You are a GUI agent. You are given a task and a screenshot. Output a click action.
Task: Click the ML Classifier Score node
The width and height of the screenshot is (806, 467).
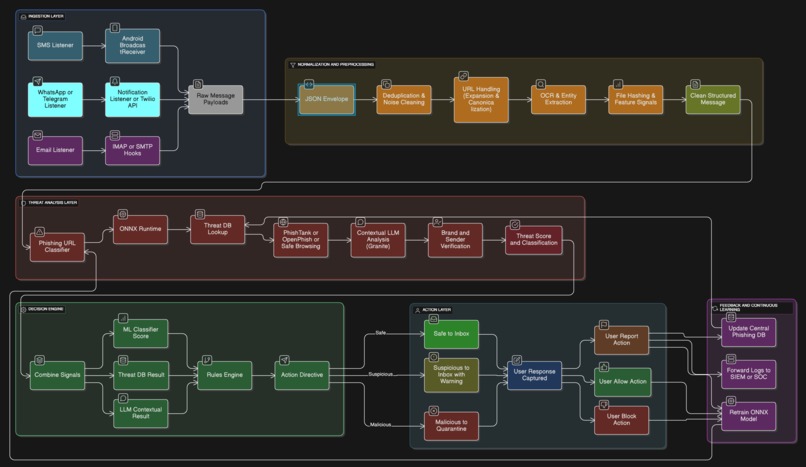[x=140, y=333]
